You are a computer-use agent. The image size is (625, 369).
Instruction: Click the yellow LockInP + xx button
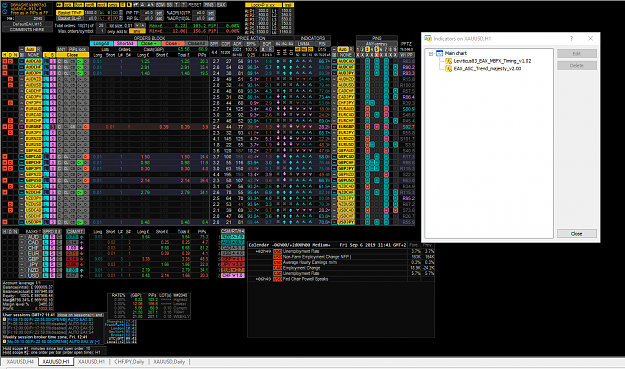click(x=263, y=5)
